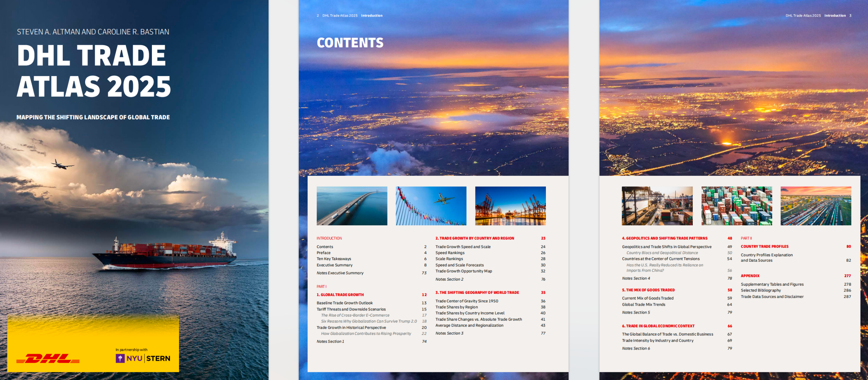Open Trade Growth Speed and Scale

490,247
